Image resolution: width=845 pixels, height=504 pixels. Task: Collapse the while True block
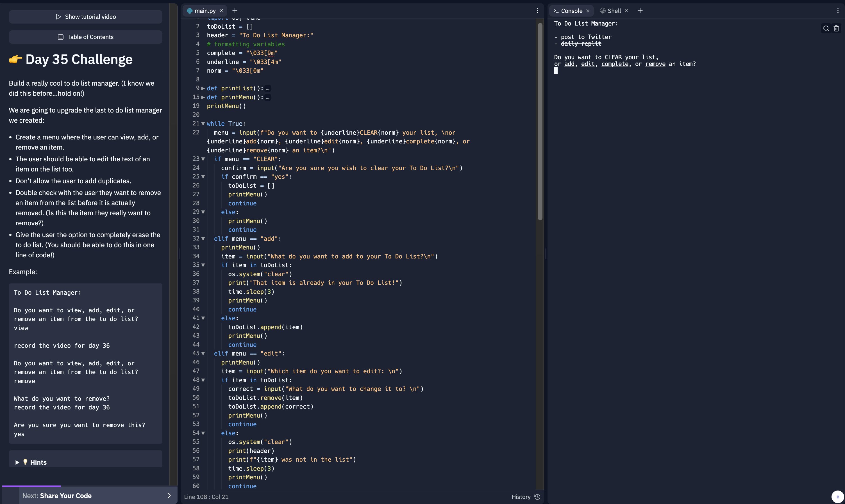pos(203,124)
